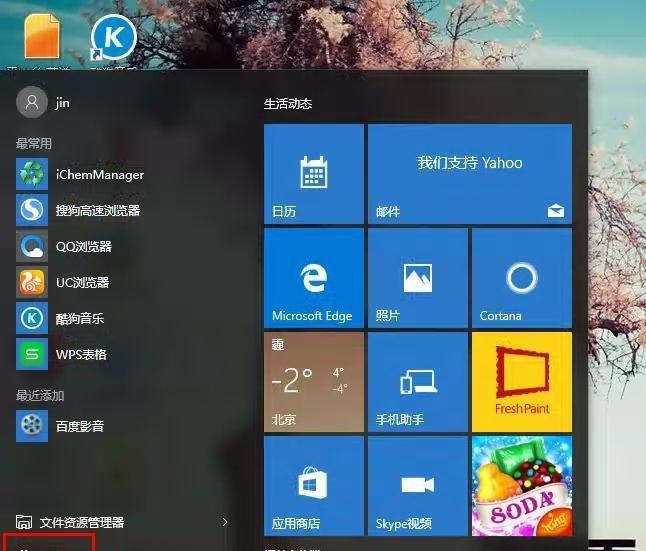Launch iChemManager from most used list

[80, 174]
